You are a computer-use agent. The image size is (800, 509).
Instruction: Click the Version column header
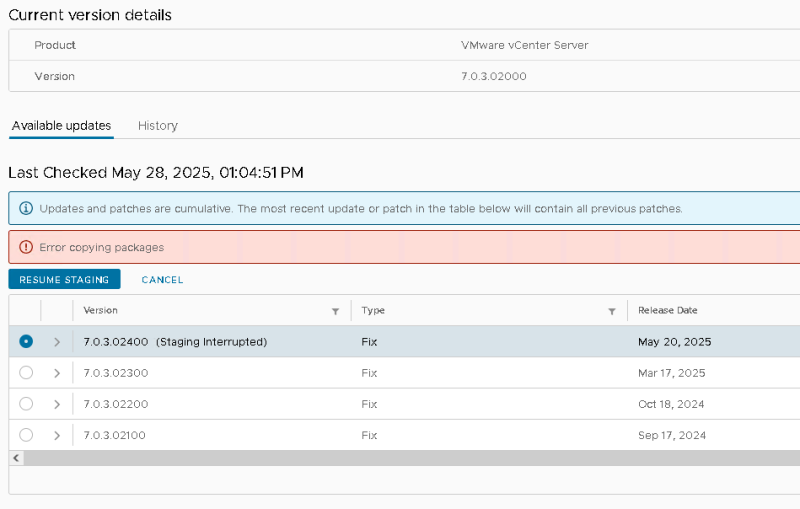point(101,310)
